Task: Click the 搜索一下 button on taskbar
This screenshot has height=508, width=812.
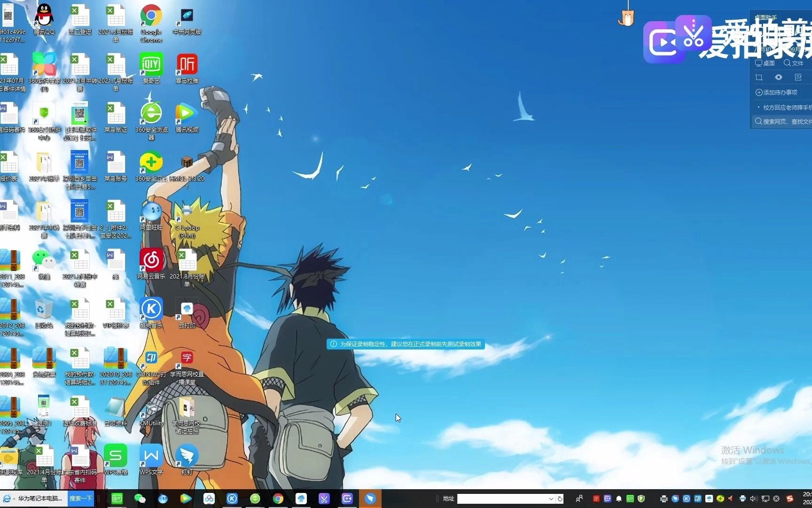Action: [81, 499]
